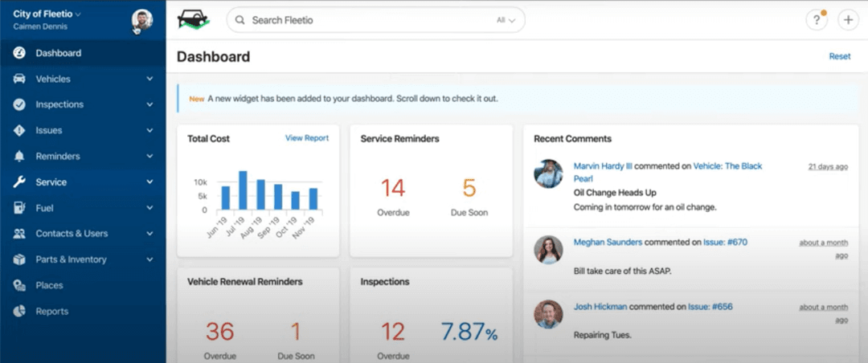Click the Reset dashboard link
The width and height of the screenshot is (868, 363).
(839, 56)
